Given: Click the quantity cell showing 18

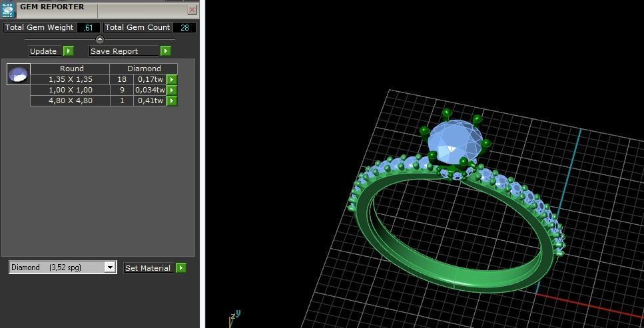Looking at the screenshot, I should [x=122, y=79].
